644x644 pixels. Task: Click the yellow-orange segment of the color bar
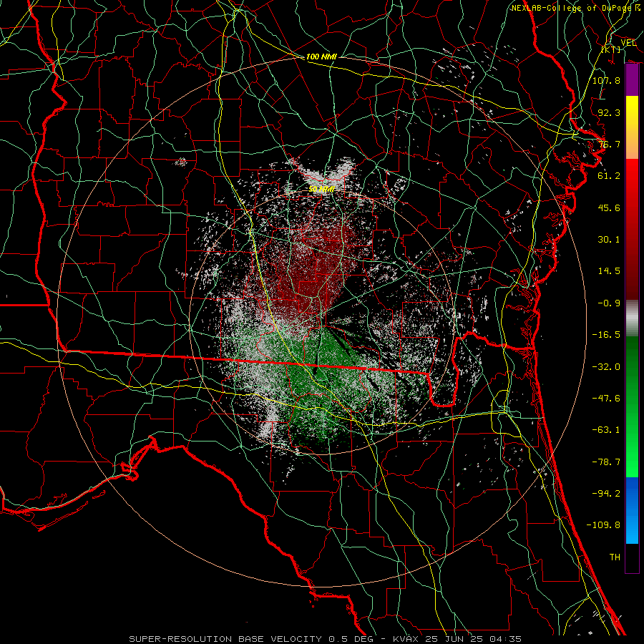click(x=632, y=127)
